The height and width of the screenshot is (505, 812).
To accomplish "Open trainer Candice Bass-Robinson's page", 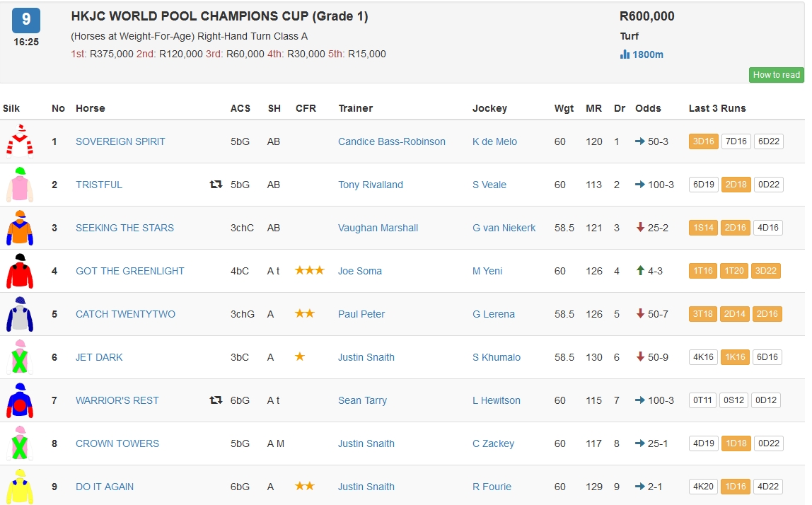I will click(391, 141).
